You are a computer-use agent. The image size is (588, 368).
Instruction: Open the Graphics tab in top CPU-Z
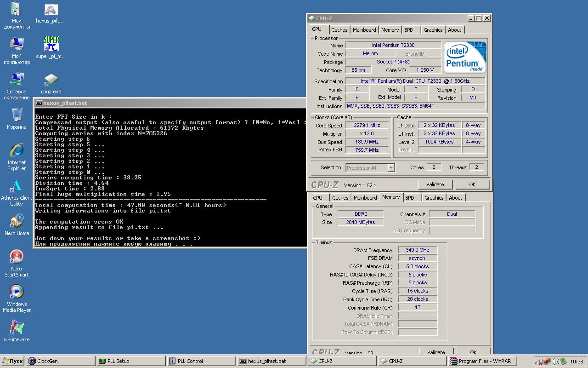point(433,30)
